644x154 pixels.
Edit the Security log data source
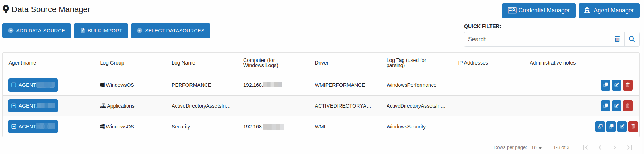tap(622, 127)
